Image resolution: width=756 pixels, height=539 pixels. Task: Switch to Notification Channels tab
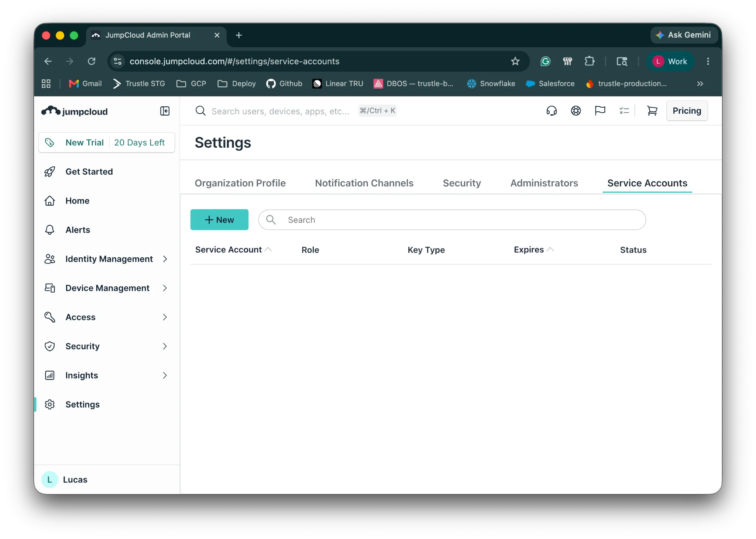[364, 183]
